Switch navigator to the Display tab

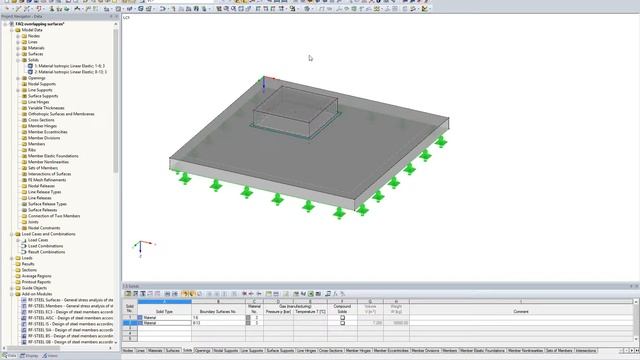[x=29, y=356]
